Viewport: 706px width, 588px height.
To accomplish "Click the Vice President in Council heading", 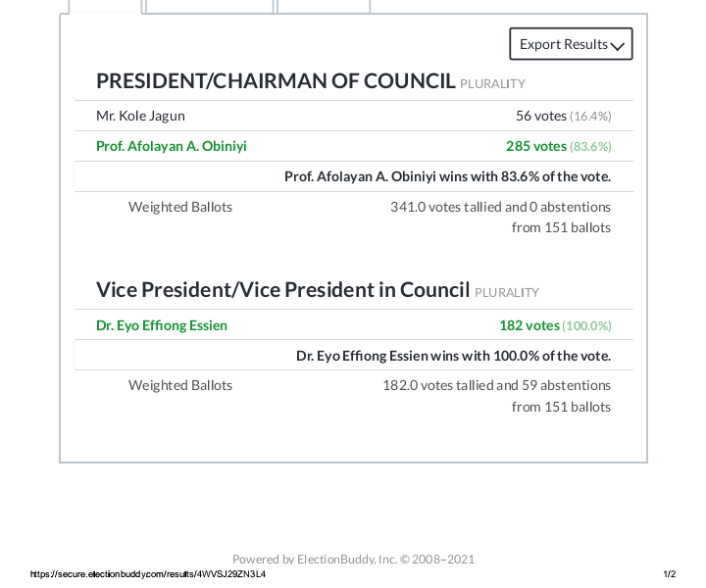I will click(282, 290).
